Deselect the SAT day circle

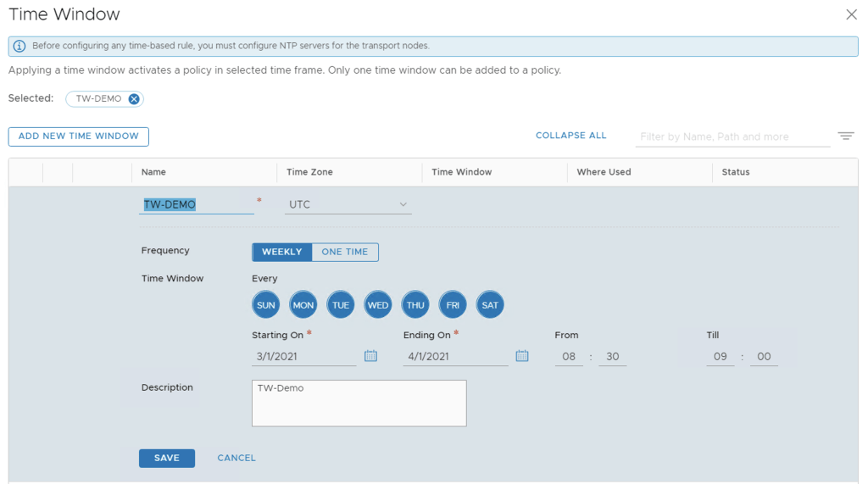(490, 305)
